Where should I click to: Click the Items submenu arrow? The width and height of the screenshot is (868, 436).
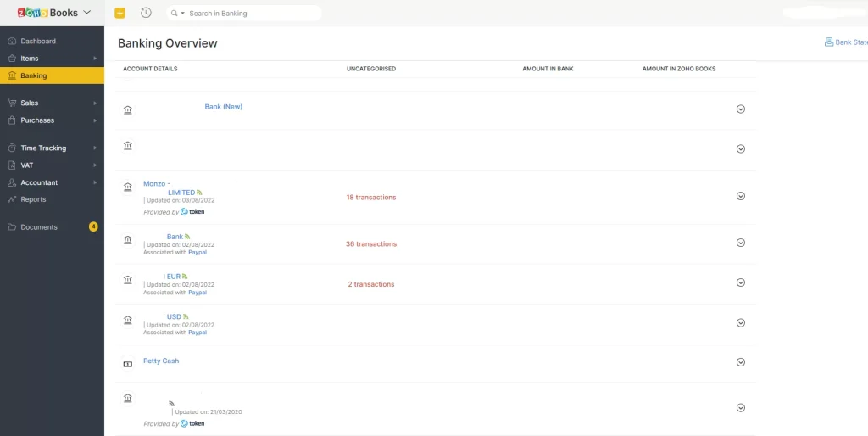(x=95, y=59)
